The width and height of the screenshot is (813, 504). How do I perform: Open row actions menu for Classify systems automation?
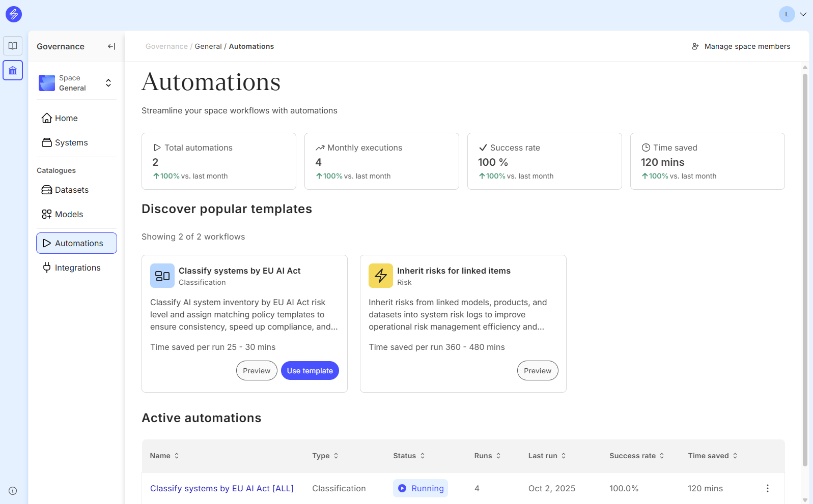(767, 488)
